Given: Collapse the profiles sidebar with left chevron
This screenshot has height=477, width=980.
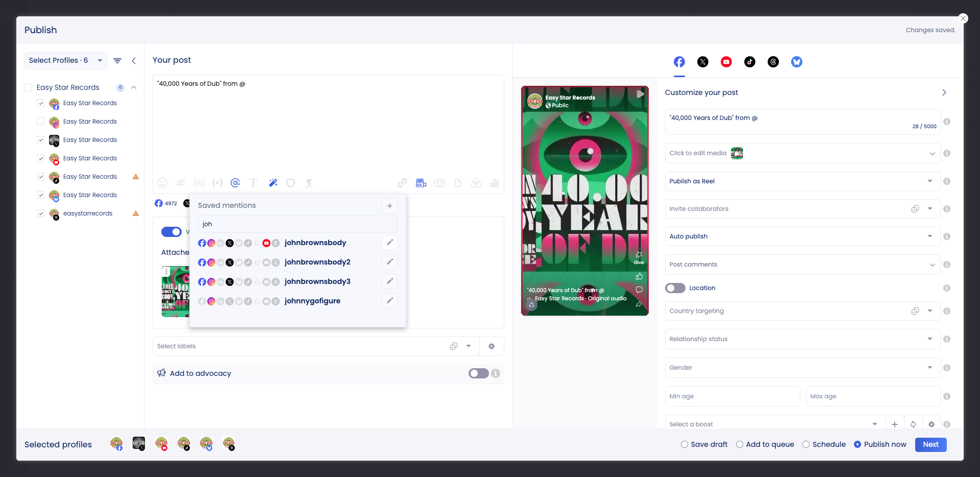Looking at the screenshot, I should pyautogui.click(x=134, y=61).
